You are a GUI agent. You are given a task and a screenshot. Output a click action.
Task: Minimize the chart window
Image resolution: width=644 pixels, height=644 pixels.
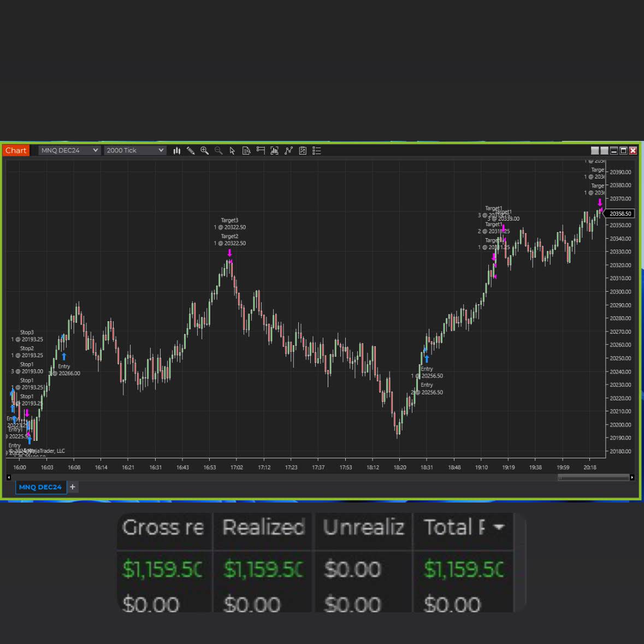click(x=614, y=151)
